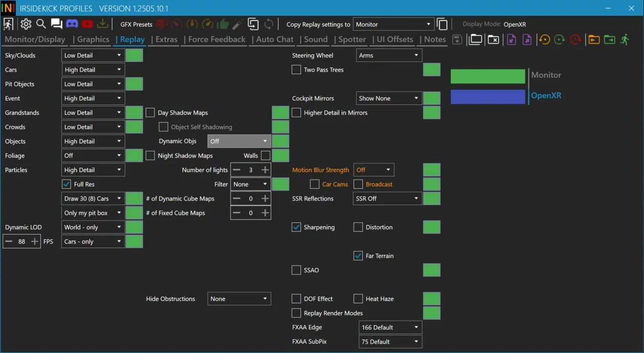644x353 pixels.
Task: Click the Discord icon in the toolbar
Action: (72, 24)
